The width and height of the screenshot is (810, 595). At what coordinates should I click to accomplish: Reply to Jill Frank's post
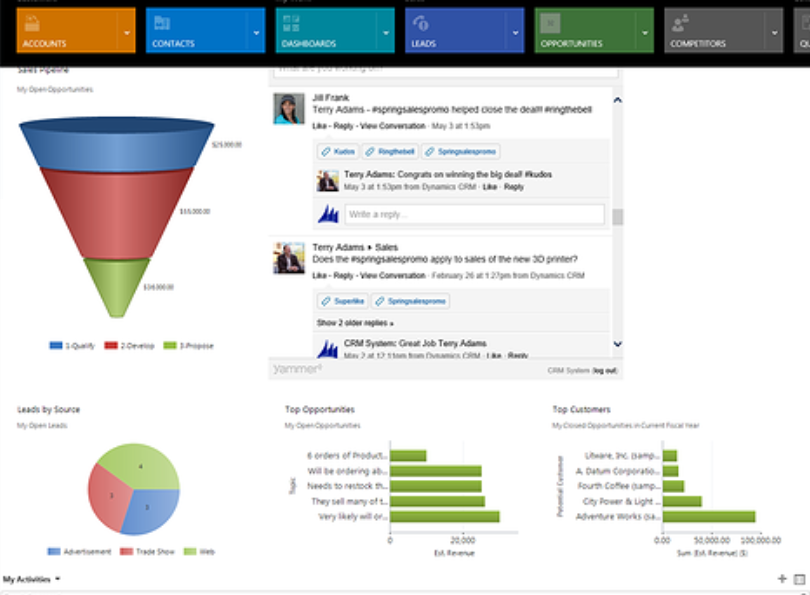click(344, 126)
